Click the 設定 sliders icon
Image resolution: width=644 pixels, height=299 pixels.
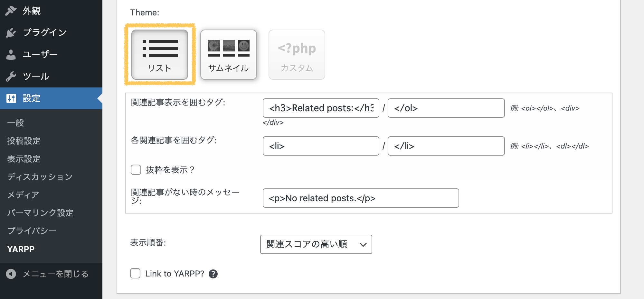tap(11, 98)
